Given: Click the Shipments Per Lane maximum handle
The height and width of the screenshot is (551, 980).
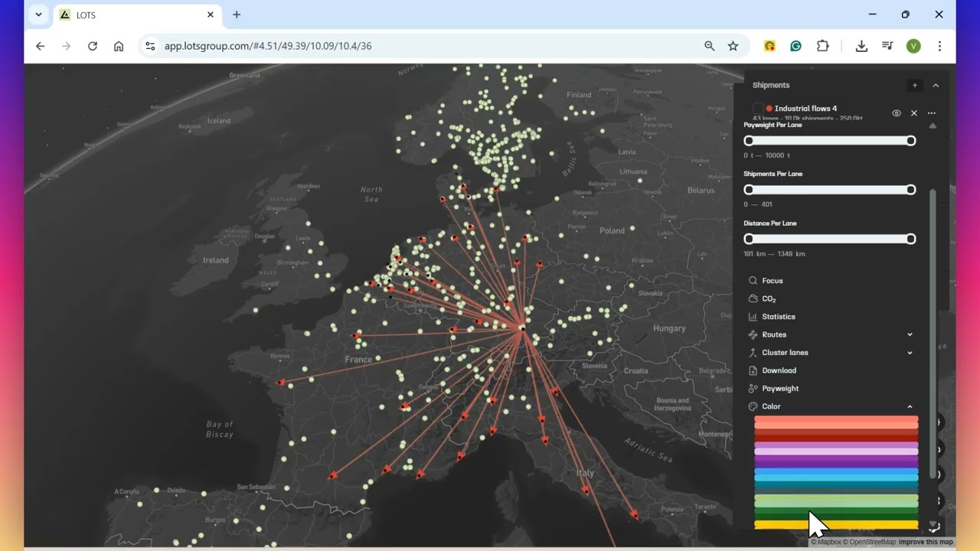Looking at the screenshot, I should click(x=911, y=190).
